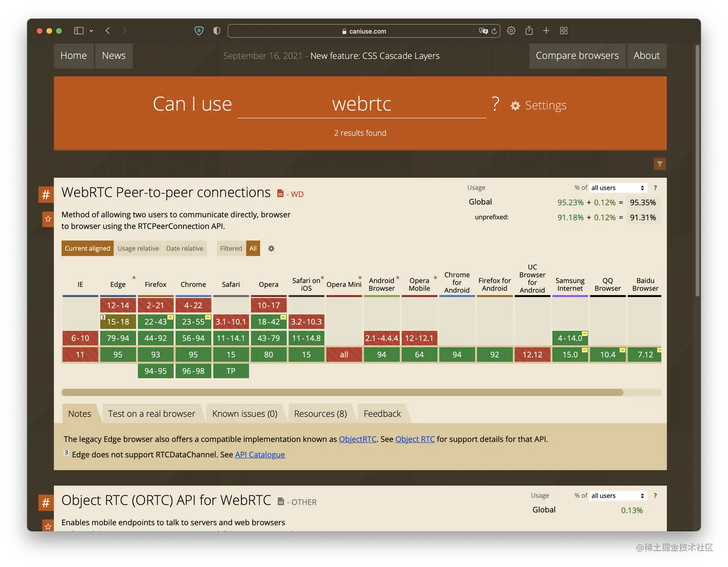This screenshot has height=567, width=728.
Task: Click the usage help question mark for ORTC
Action: tap(655, 496)
